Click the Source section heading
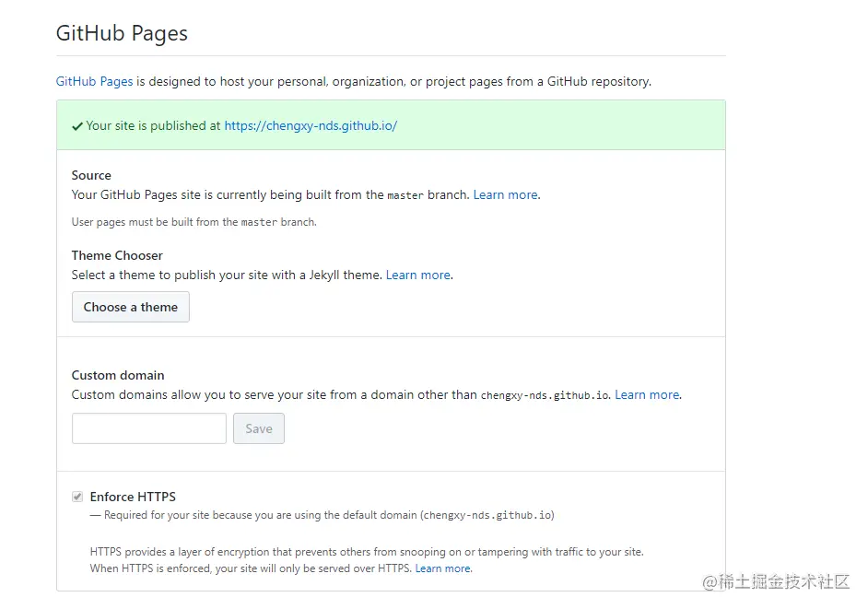868x609 pixels. coord(91,175)
